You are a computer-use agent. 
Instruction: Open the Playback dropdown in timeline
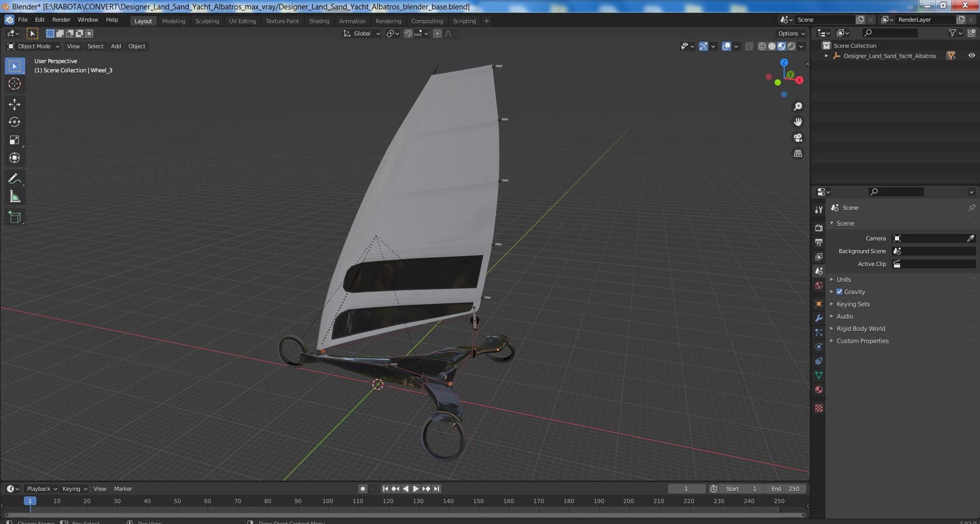(x=42, y=489)
